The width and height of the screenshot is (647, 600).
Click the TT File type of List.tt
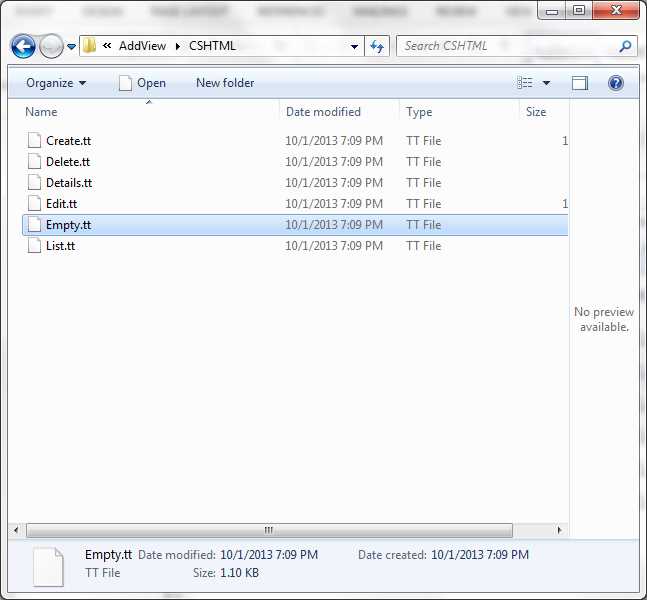[423, 246]
